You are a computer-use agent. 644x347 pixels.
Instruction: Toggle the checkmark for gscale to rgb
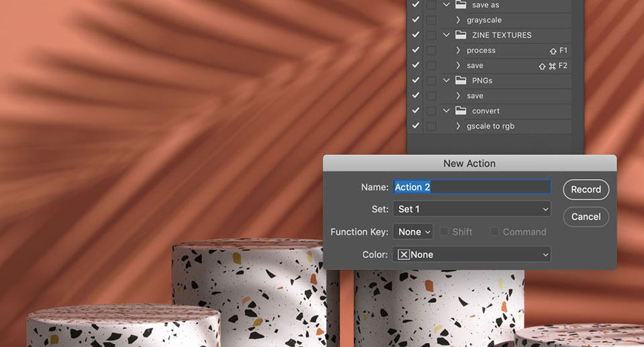416,126
